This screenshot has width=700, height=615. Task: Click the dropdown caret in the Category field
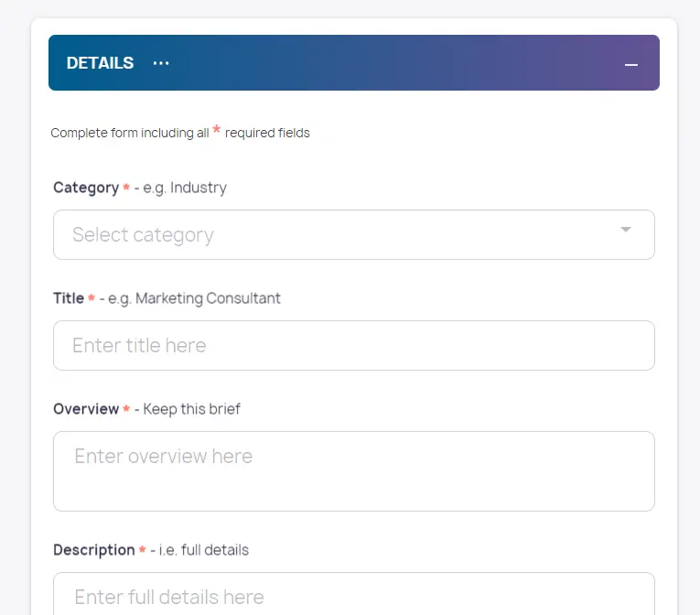pos(626,230)
